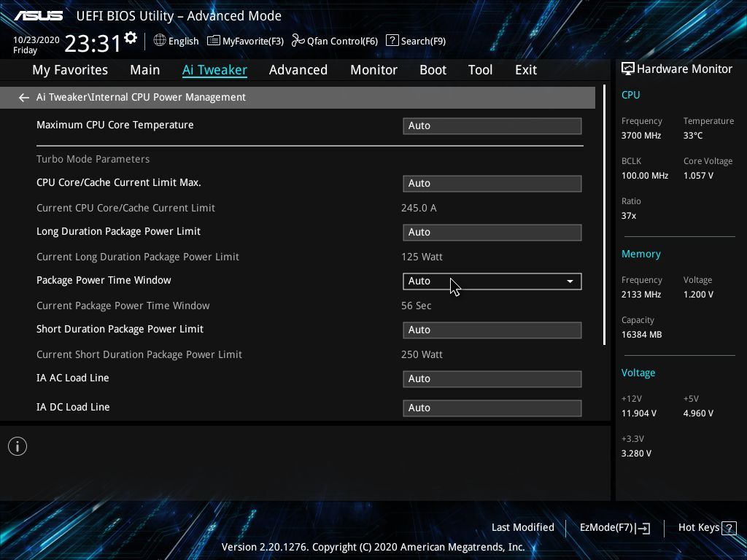The image size is (747, 560).
Task: Click Short Duration Package Power Limit field
Action: 492,330
